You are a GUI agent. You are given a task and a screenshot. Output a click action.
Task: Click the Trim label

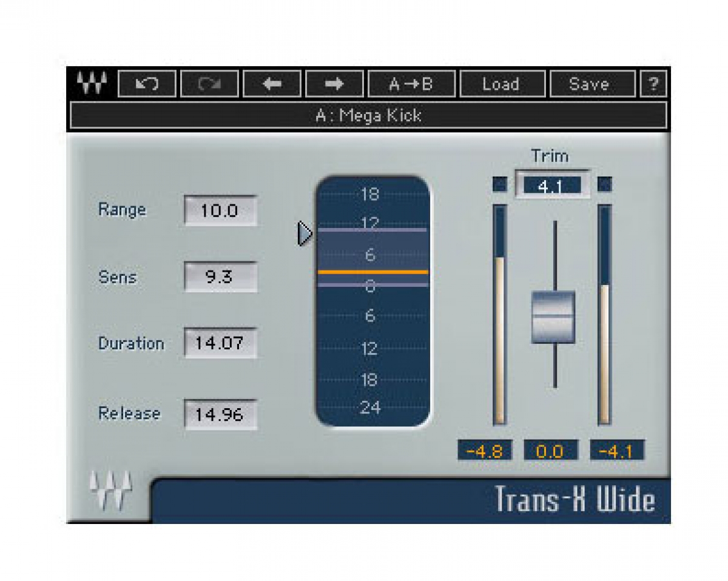pos(550,156)
